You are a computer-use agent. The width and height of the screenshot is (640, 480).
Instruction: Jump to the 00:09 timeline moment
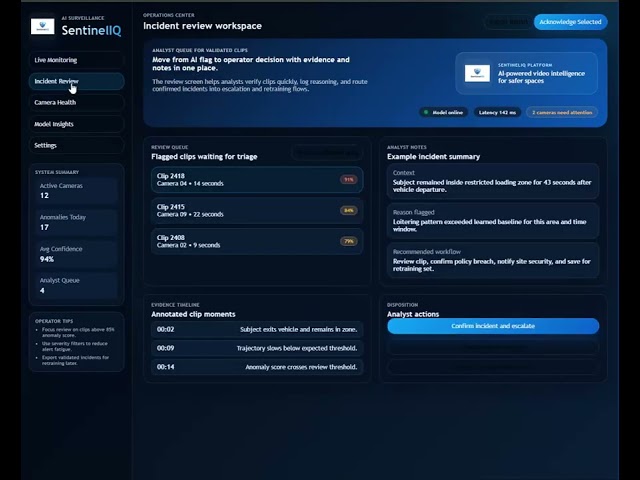point(257,348)
